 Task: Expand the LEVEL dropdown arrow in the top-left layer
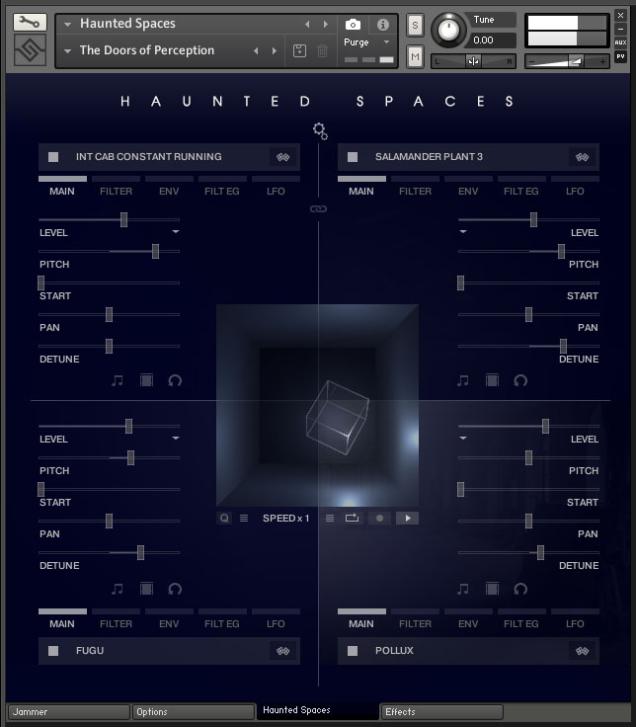(175, 231)
